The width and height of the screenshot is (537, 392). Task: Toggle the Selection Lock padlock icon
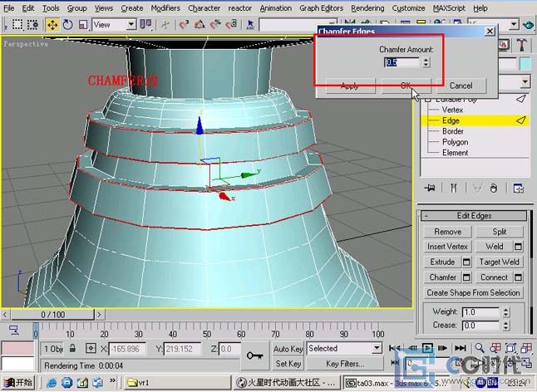click(x=72, y=349)
